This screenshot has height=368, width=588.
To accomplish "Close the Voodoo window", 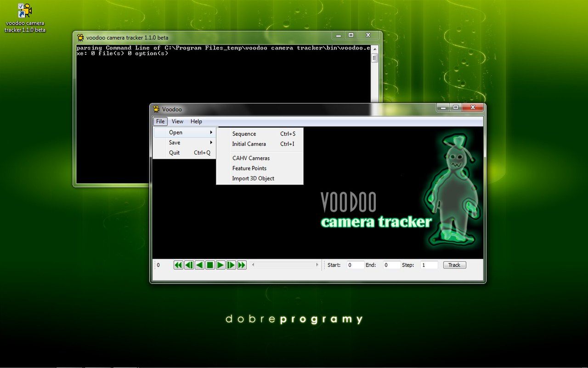I will [x=472, y=108].
